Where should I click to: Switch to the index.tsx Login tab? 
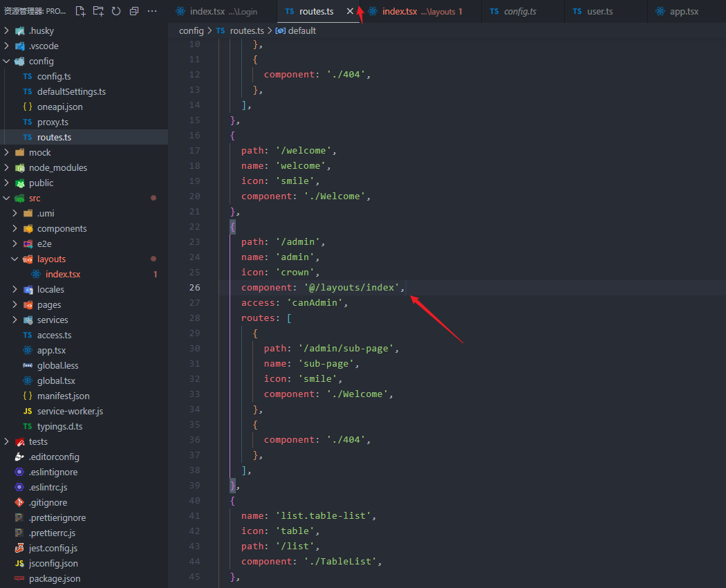tap(223, 12)
